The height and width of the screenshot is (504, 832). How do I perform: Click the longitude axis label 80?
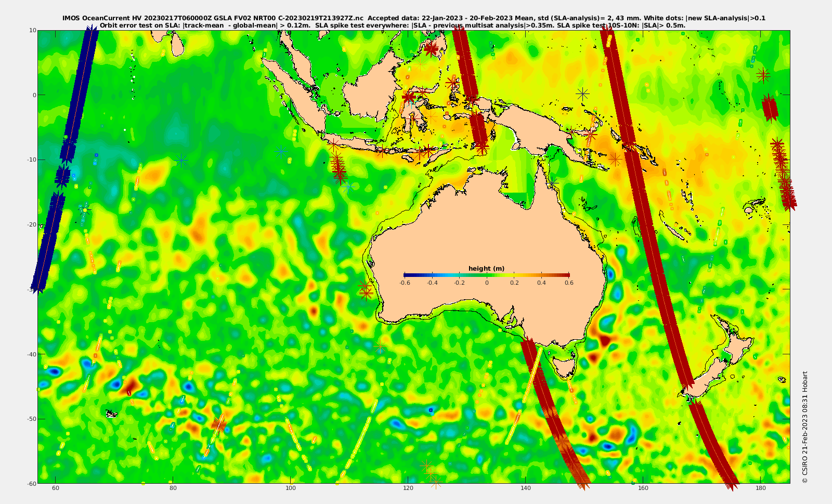(x=173, y=488)
